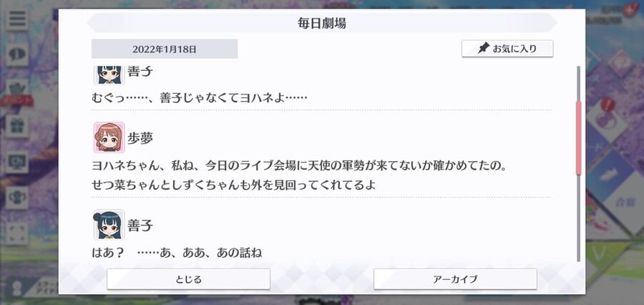Viewport: 644px width, 305px height.
Task: Open the hamburger main menu
Action: point(17,19)
